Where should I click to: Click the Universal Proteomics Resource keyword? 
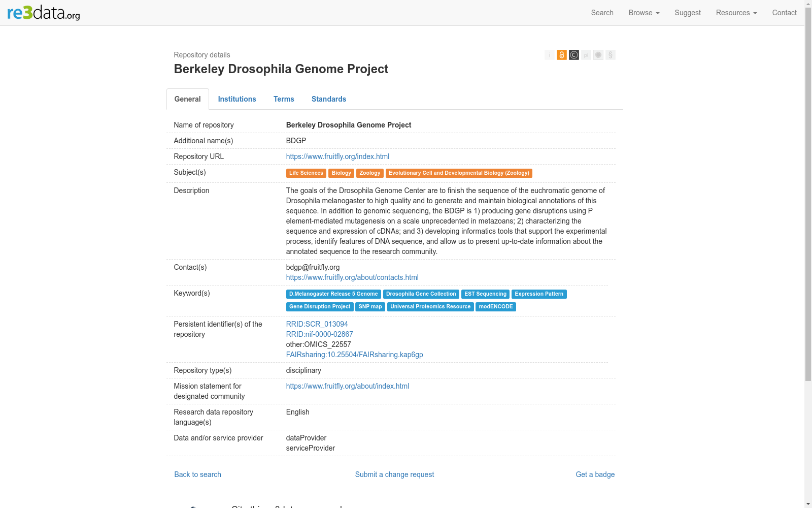[430, 307]
